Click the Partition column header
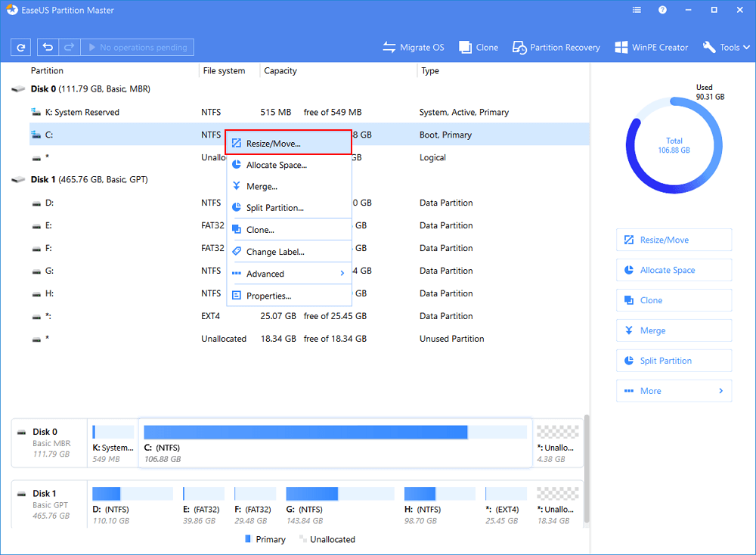Screen dimensions: 756x555 (x=47, y=70)
